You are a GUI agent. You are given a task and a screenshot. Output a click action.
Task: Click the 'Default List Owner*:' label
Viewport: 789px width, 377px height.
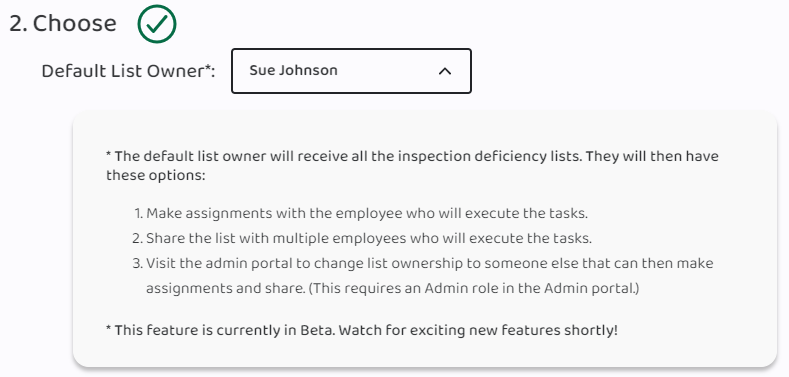tap(128, 71)
